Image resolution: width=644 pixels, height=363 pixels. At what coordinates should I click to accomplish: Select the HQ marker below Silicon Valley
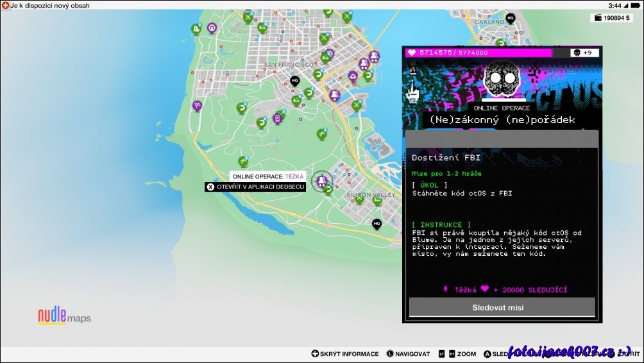click(377, 224)
